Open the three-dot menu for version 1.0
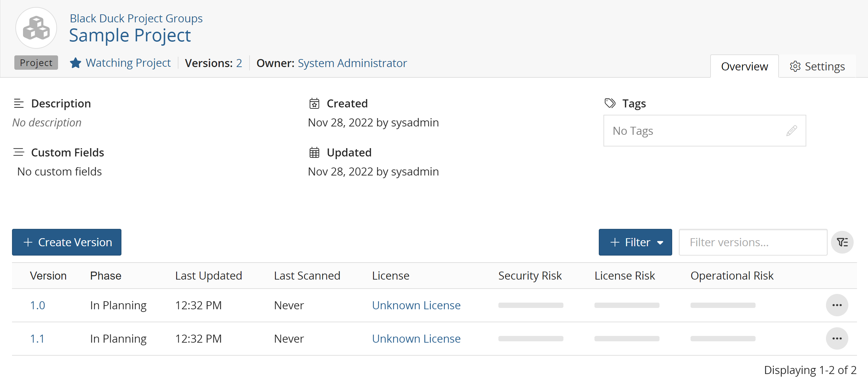The image size is (868, 379). [x=837, y=305]
